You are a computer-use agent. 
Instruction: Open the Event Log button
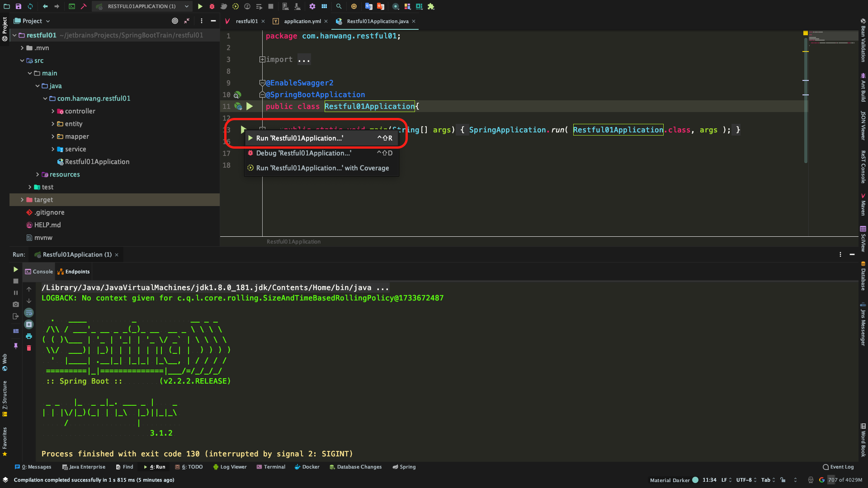[838, 467]
